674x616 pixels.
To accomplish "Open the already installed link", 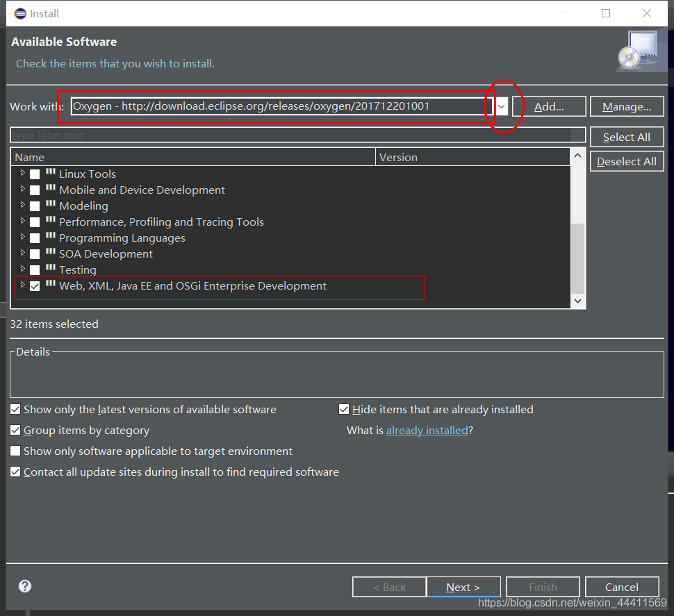I will pos(427,430).
